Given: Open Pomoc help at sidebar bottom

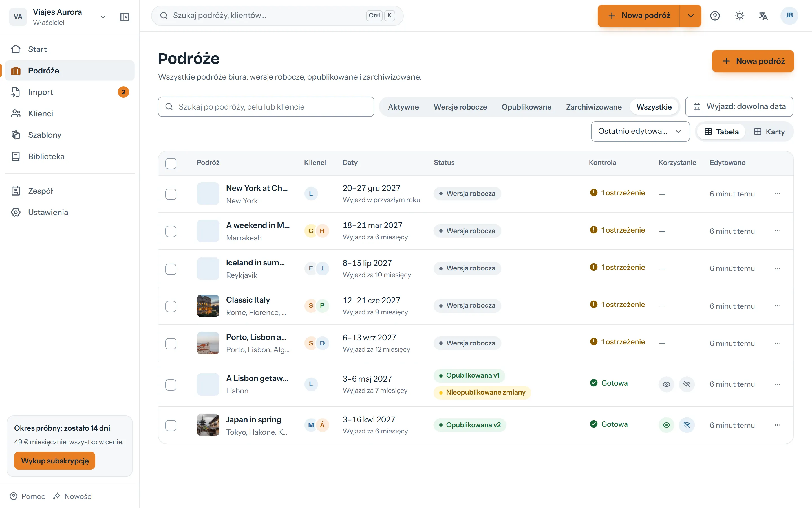Looking at the screenshot, I should click(28, 496).
